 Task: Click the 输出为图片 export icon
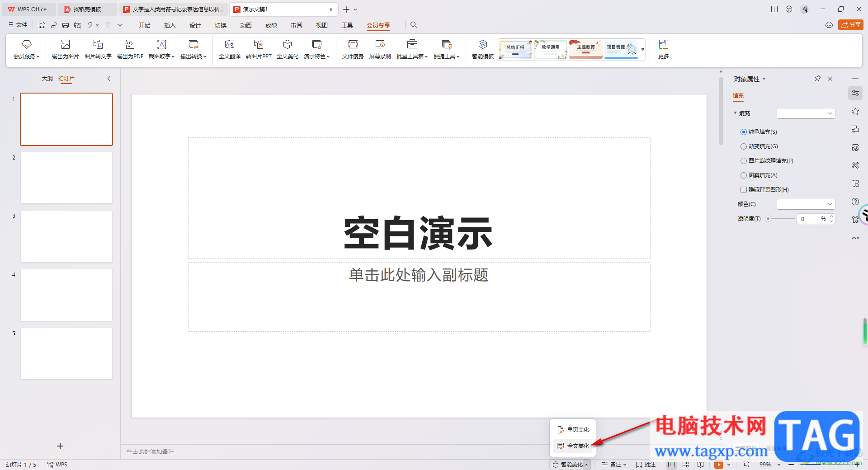tap(65, 44)
